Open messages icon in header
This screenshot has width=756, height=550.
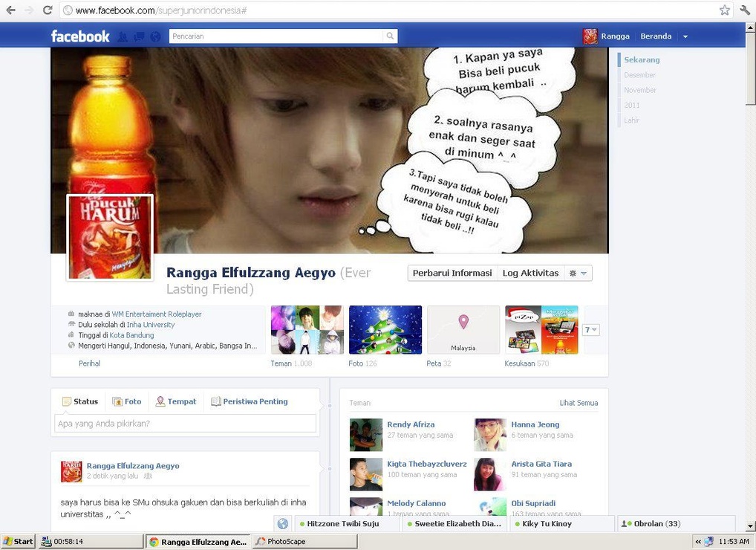pyautogui.click(x=139, y=36)
